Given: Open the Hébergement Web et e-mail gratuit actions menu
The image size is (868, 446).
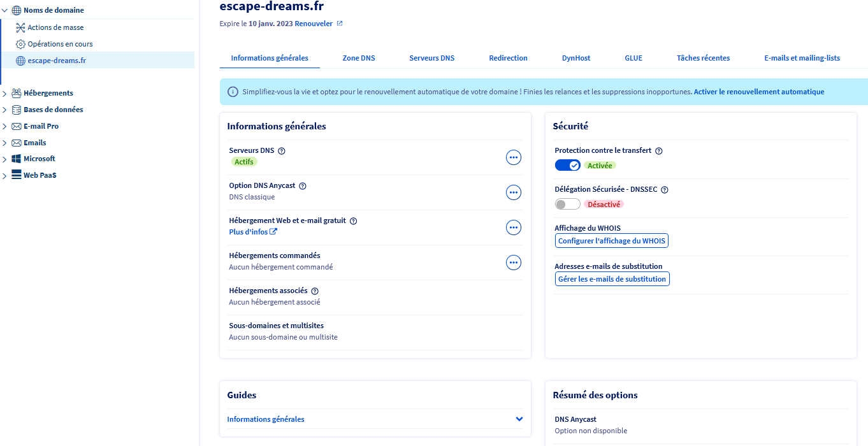Looking at the screenshot, I should pyautogui.click(x=514, y=227).
